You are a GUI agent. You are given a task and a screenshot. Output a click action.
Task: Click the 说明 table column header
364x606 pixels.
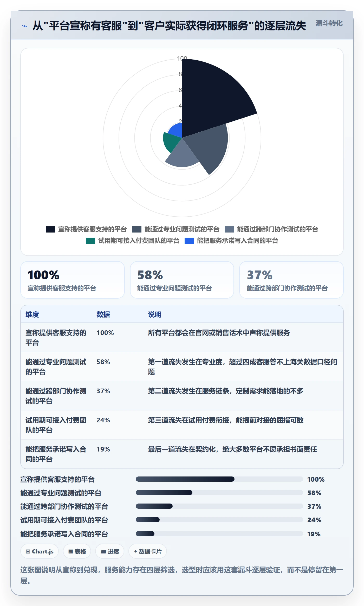click(155, 314)
